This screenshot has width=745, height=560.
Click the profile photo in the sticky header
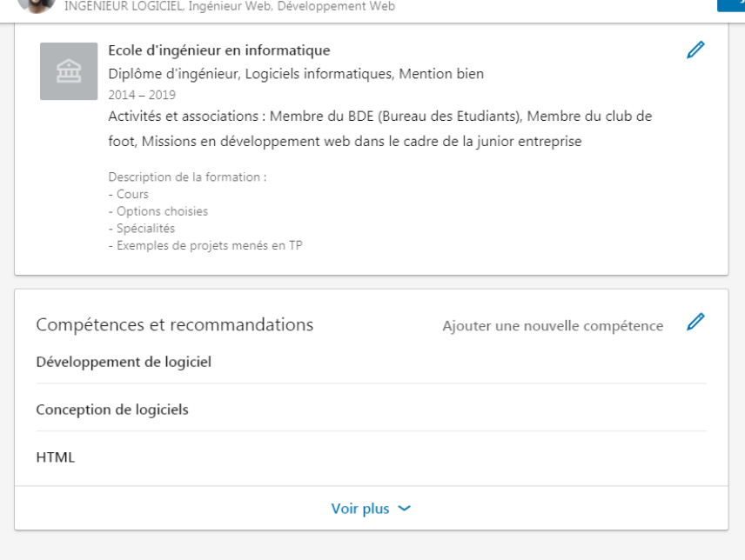click(37, 6)
